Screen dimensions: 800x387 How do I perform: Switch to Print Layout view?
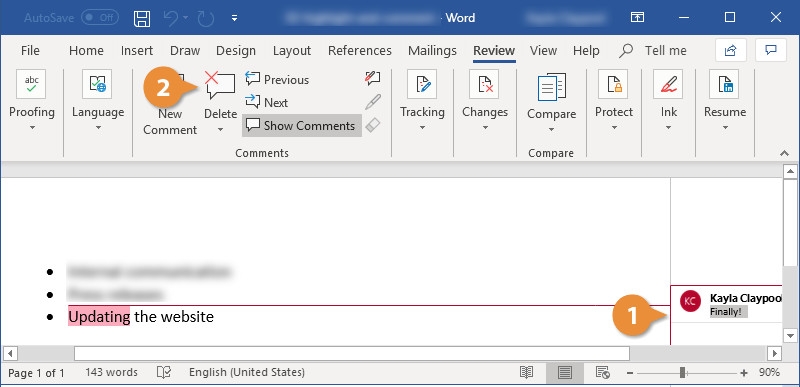[x=564, y=373]
